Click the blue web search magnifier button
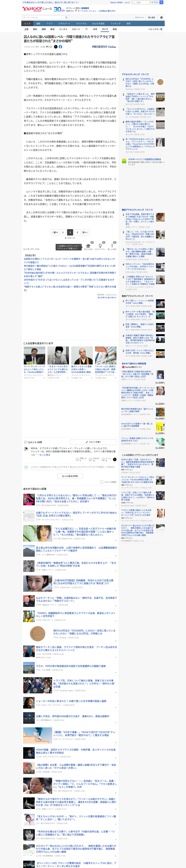186x868 pixels. tap(161, 2)
